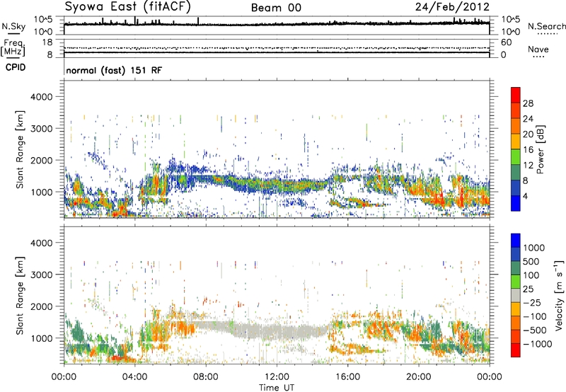Click the title 'Syowa East (fitACF)'
The image size is (566, 392).
127,7
